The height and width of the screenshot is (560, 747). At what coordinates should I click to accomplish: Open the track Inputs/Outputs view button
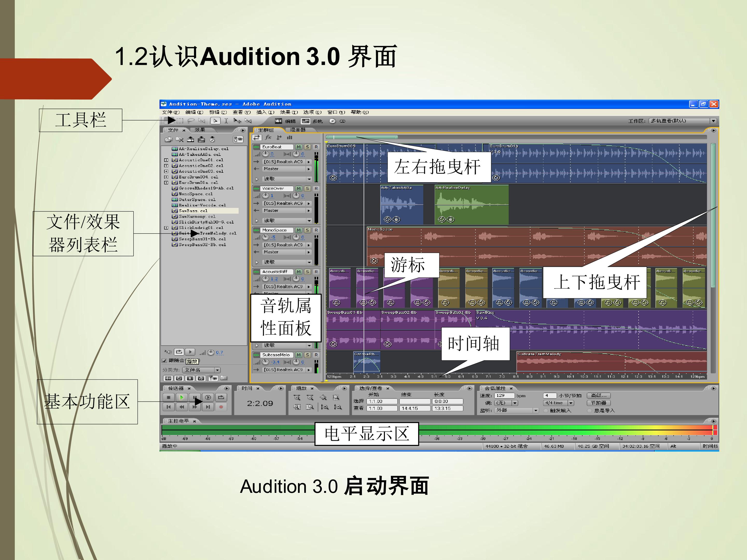pos(257,137)
